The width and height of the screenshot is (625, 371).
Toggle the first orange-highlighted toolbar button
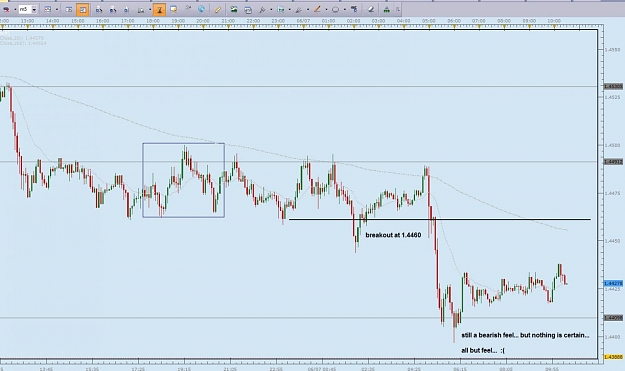(x=83, y=10)
